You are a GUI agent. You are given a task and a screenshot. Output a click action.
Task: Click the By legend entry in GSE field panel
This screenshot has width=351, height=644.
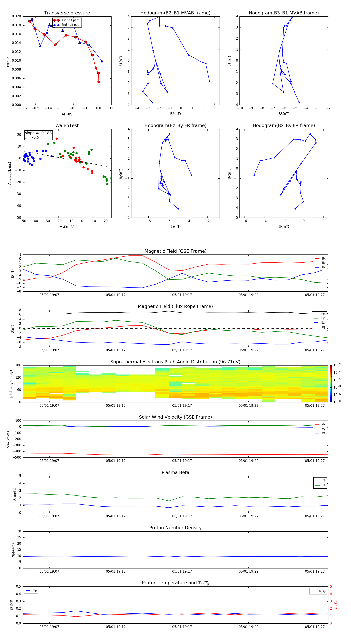[x=320, y=263]
